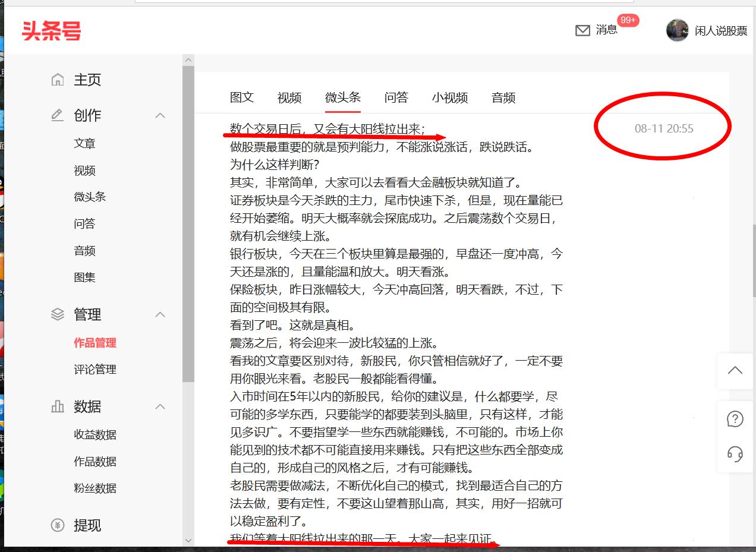The height and width of the screenshot is (552, 756).
Task: Select the 创作 pencil icon
Action: 57,115
